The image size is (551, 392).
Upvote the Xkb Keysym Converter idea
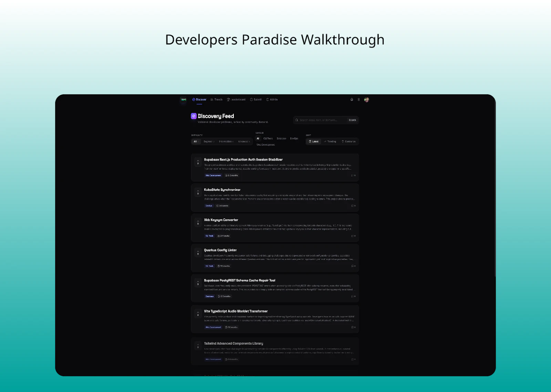[198, 222]
